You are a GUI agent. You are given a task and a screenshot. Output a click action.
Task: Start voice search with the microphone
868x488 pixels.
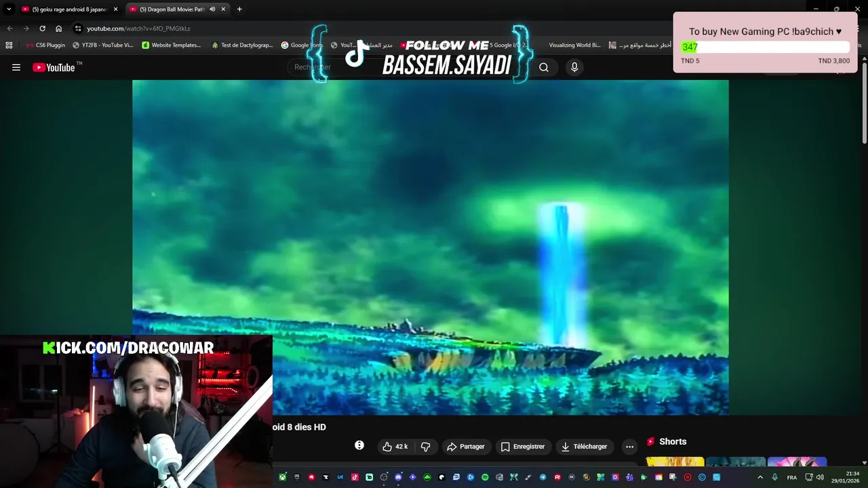pyautogui.click(x=574, y=67)
